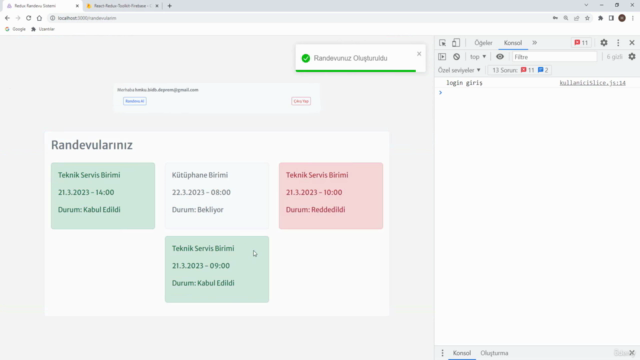Viewport: 640px width, 360px height.
Task: Open the kullaniciSlice.js:14 source link
Action: coord(592,83)
